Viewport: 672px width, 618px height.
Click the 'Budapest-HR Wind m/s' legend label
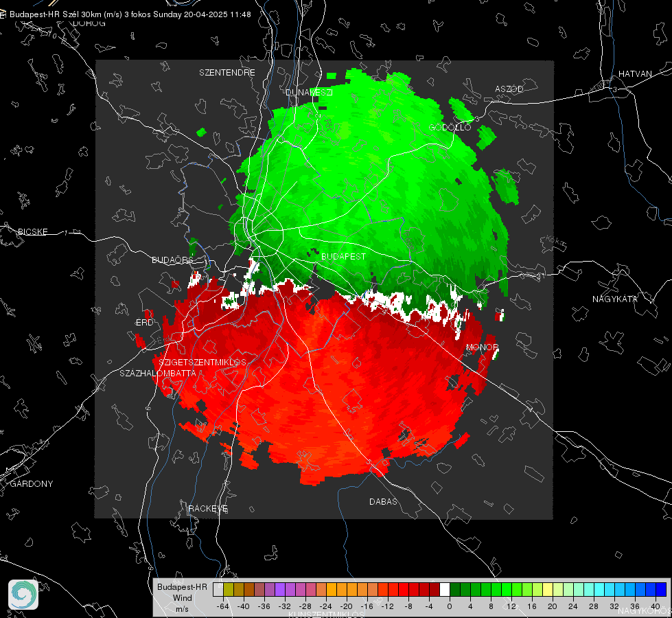coord(182,598)
